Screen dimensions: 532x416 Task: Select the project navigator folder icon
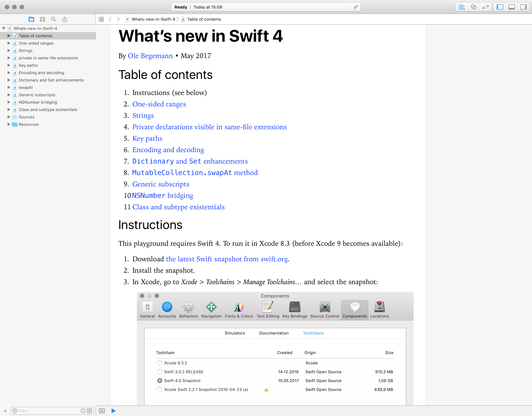[x=31, y=19]
